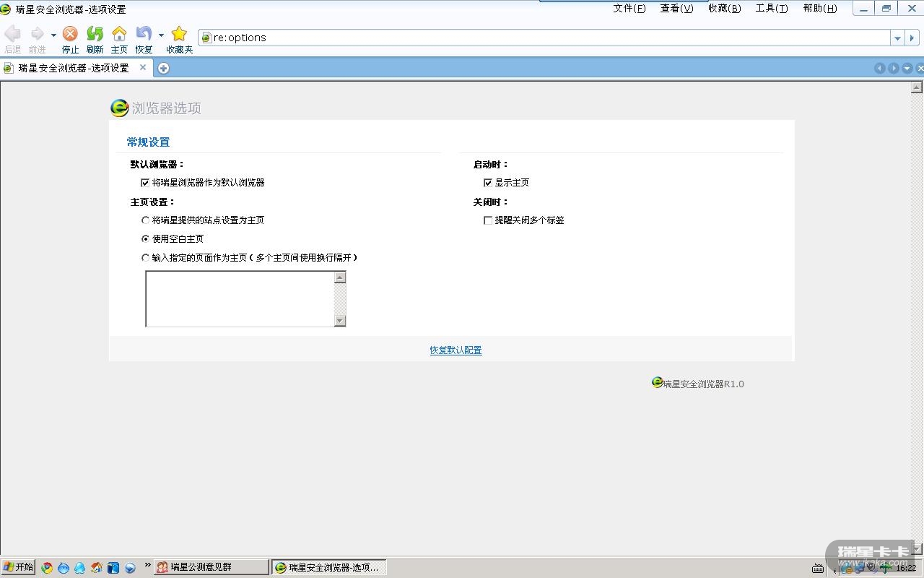Click the 浏览器选项 page logo icon
This screenshot has height=578, width=924.
[119, 108]
